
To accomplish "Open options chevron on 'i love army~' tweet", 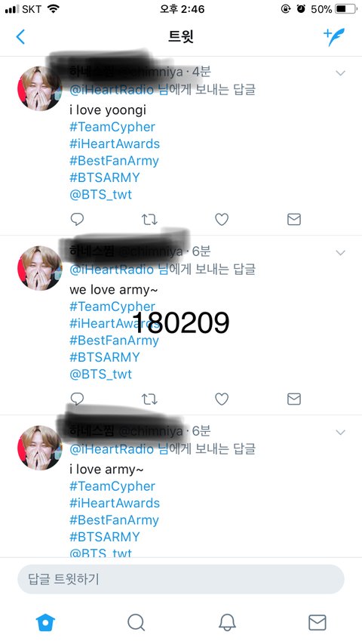I will 340,432.
